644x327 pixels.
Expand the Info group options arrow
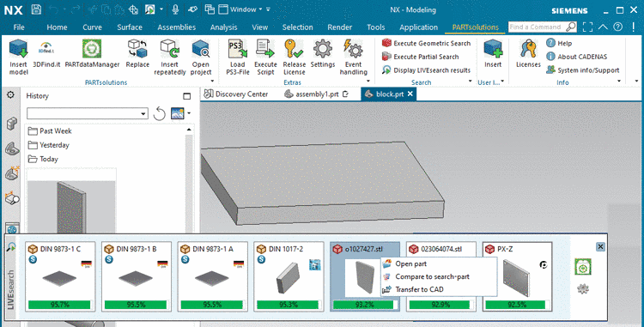click(619, 82)
